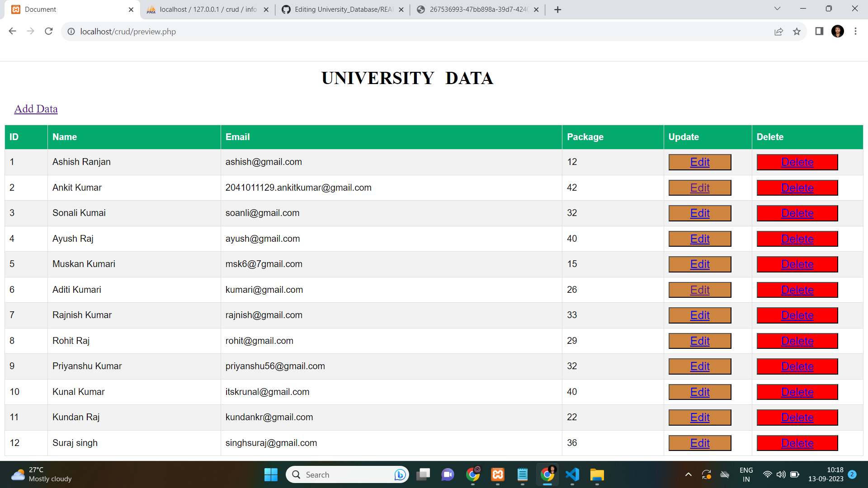The height and width of the screenshot is (488, 868).
Task: Open File Explorer from the taskbar
Action: [x=597, y=475]
